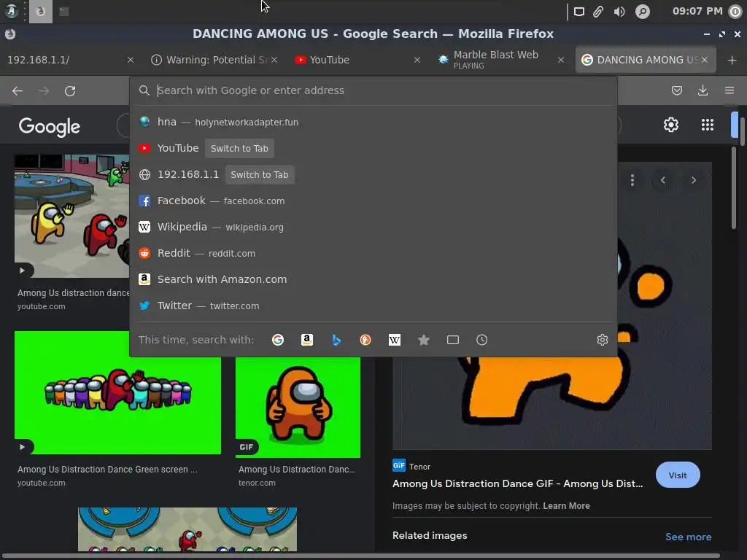Select the DANCING AMONG US tab
This screenshot has width=747, height=560.
click(646, 60)
